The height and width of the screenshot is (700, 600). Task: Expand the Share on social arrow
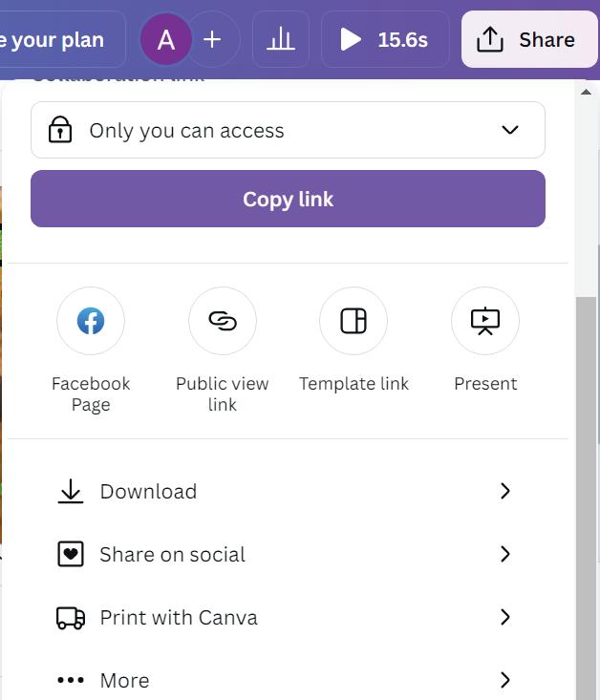[x=505, y=554]
